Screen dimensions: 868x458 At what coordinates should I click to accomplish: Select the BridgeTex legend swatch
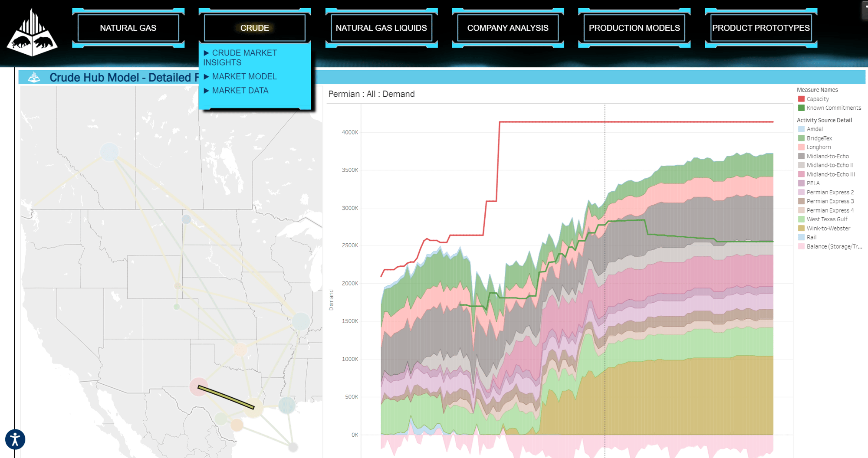[x=801, y=138]
